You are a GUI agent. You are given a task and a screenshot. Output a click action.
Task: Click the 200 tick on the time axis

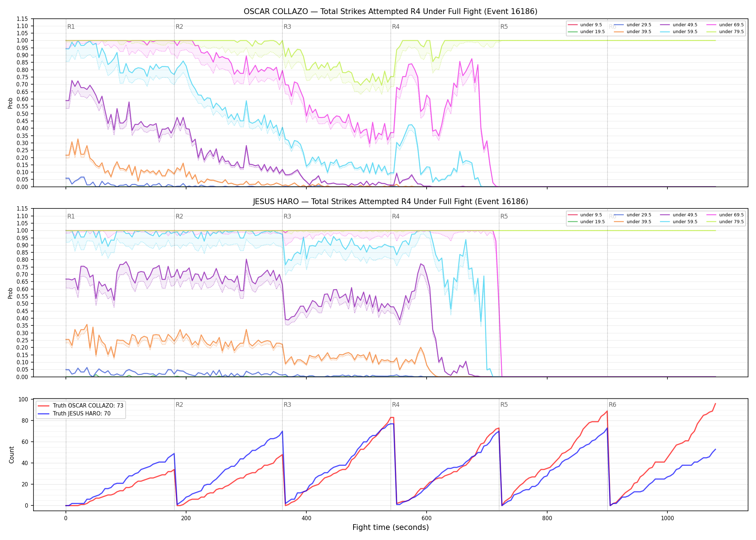click(186, 518)
